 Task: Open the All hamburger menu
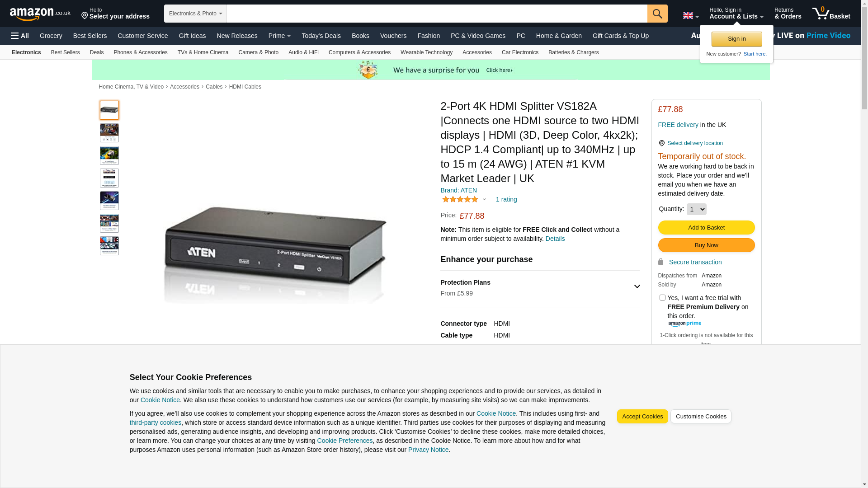pos(20,36)
